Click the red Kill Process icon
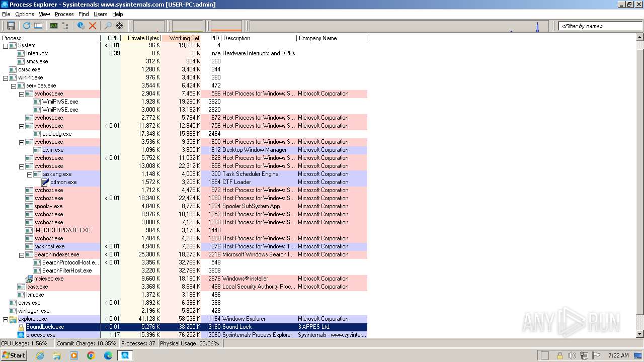This screenshot has height=362, width=644. [x=93, y=26]
